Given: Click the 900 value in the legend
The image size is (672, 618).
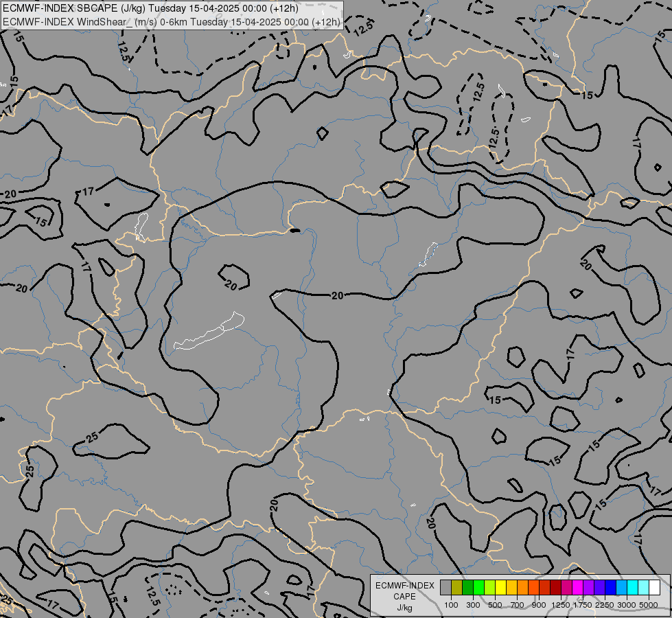Looking at the screenshot, I should click(539, 605).
